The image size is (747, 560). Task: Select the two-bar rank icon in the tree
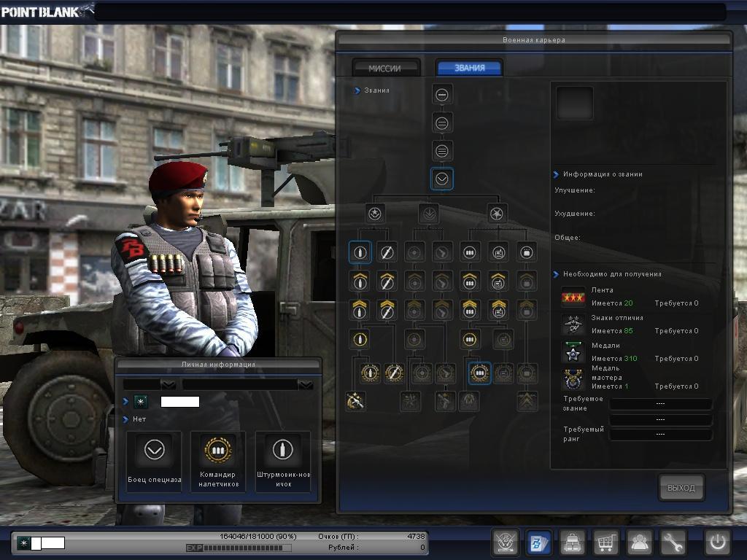pyautogui.click(x=442, y=123)
